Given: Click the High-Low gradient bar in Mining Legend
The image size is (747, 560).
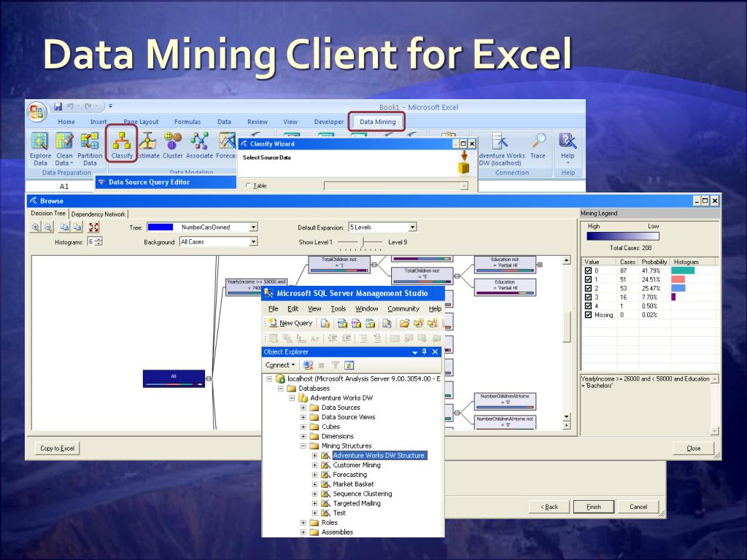Looking at the screenshot, I should point(623,236).
